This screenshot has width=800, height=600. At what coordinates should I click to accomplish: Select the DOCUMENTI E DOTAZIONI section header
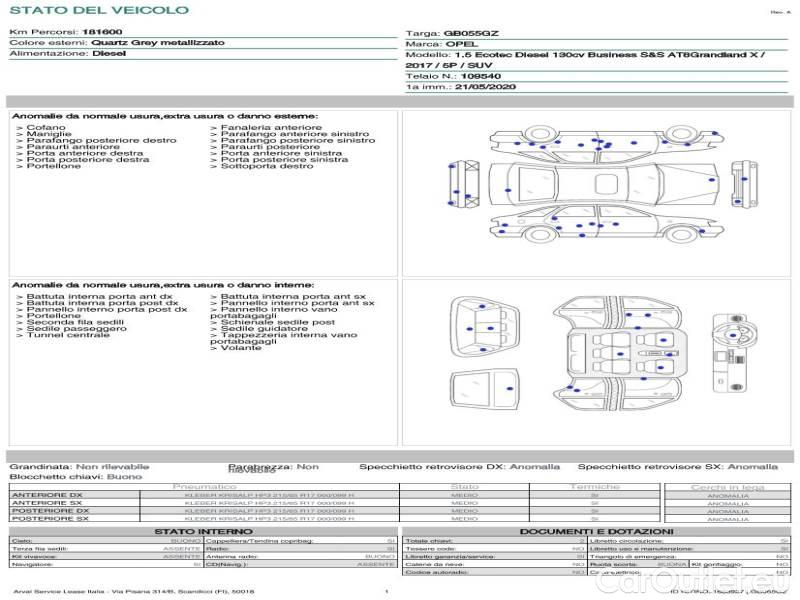pos(596,531)
